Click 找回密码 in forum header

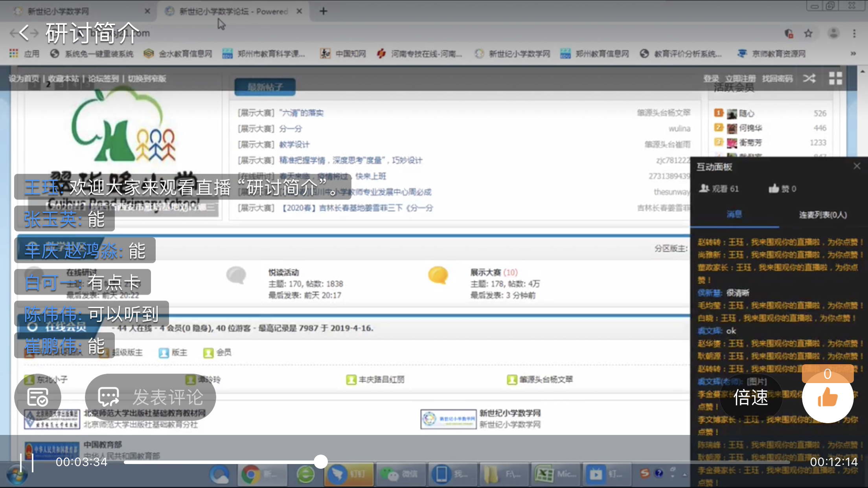click(x=777, y=79)
